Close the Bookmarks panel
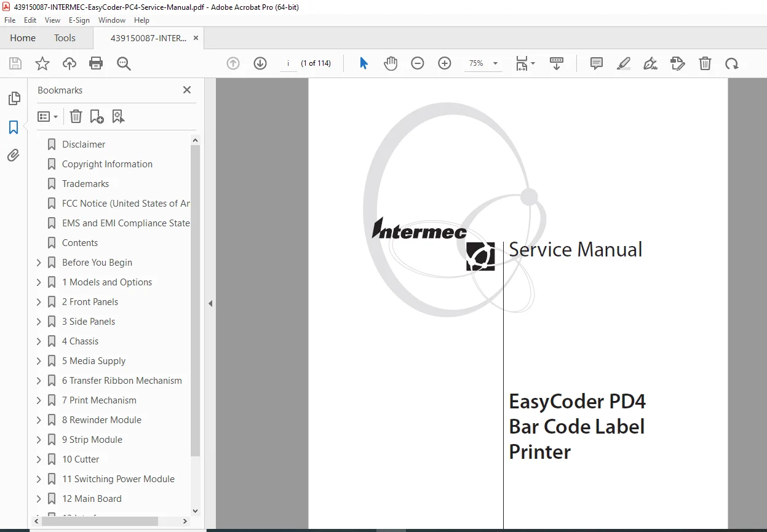767x532 pixels. pyautogui.click(x=187, y=90)
